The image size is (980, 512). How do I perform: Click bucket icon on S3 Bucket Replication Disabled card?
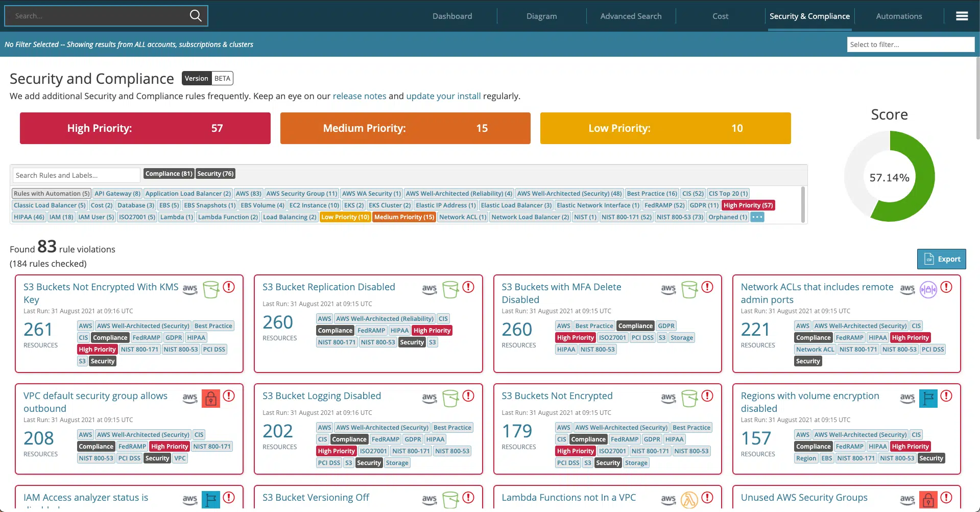tap(450, 289)
